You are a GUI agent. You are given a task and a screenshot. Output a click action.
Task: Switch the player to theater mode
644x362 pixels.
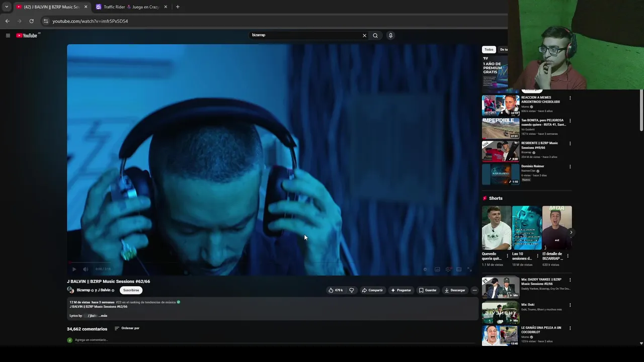click(459, 269)
